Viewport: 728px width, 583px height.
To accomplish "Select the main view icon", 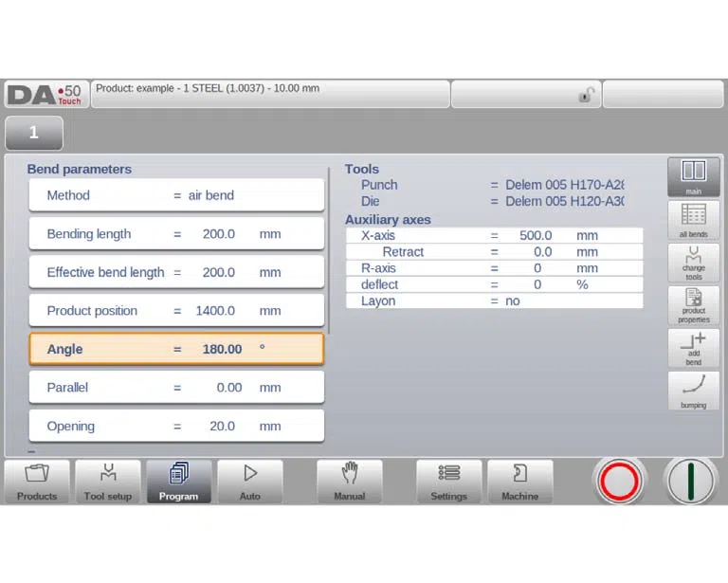I will point(694,177).
